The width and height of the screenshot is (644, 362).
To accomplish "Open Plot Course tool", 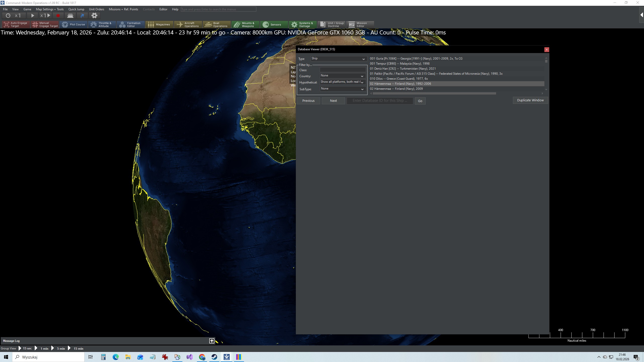I will 74,24.
